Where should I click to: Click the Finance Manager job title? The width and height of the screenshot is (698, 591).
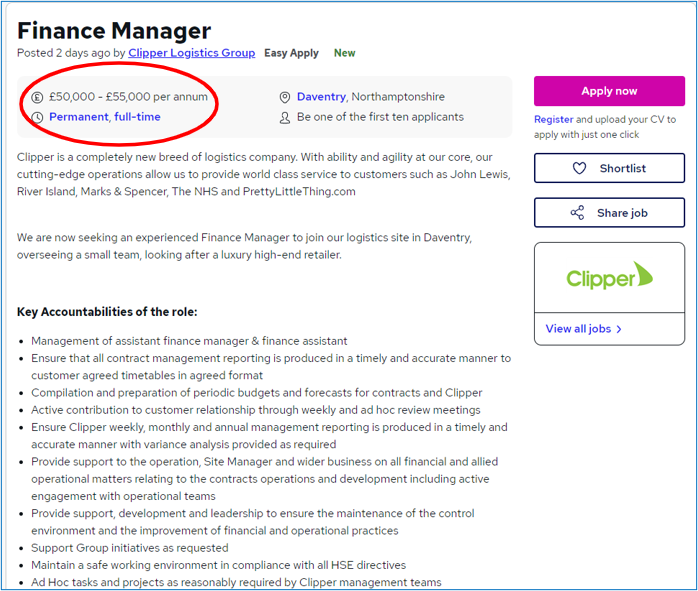pos(114,31)
